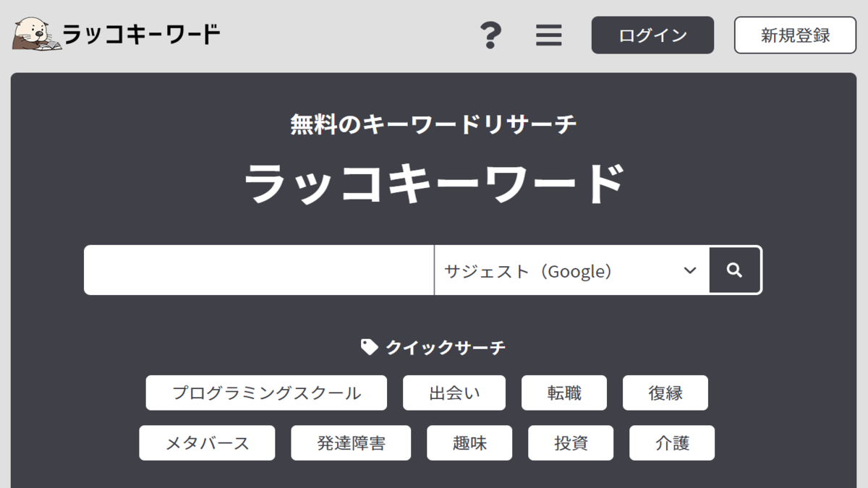Viewport: 868px width, 488px height.
Task: Click the ログイン button
Action: coord(652,35)
